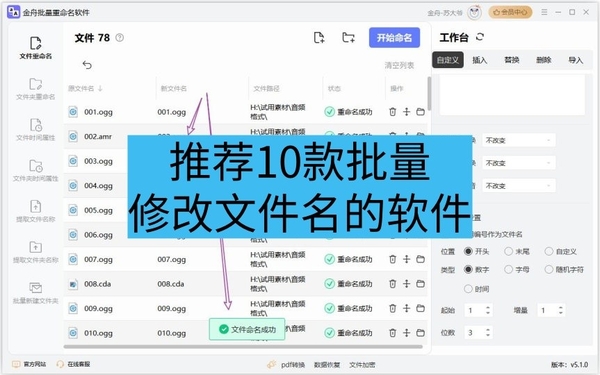
Task: Open 文件时间属性 sidebar tool
Action: tap(36, 130)
